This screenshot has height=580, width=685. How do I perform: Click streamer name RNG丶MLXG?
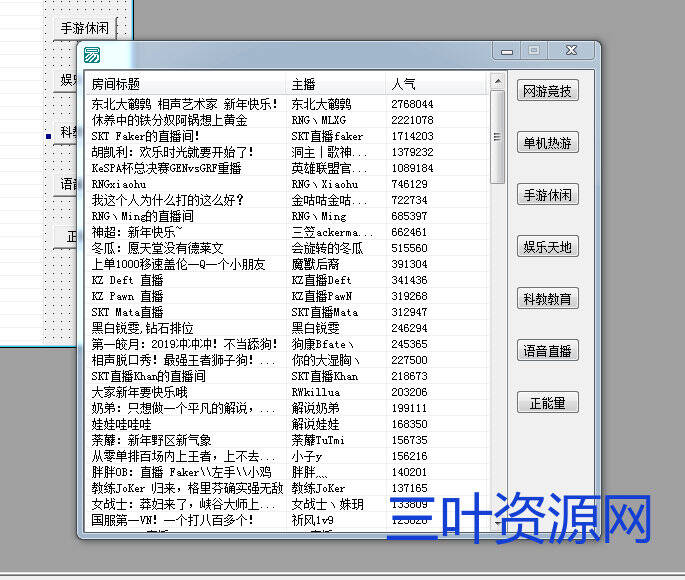(x=318, y=120)
